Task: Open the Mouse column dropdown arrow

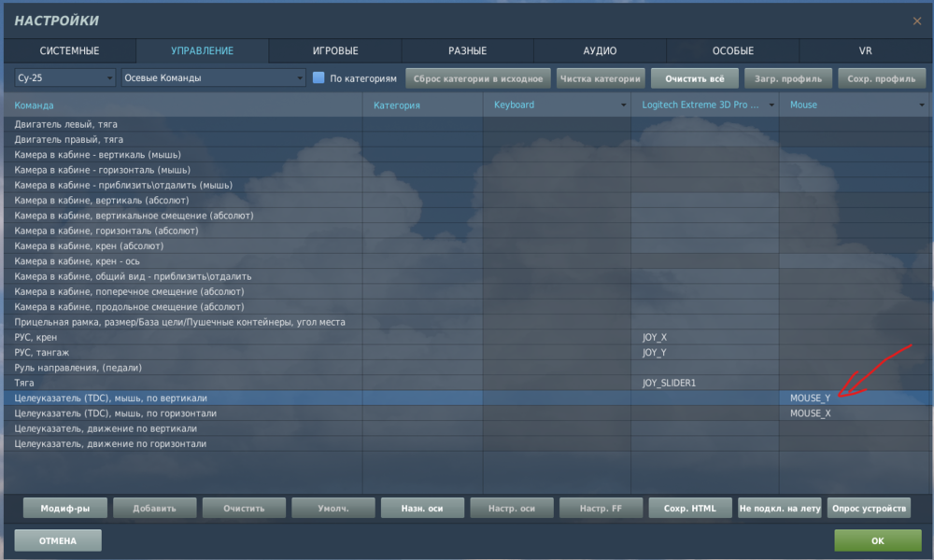Action: point(922,105)
